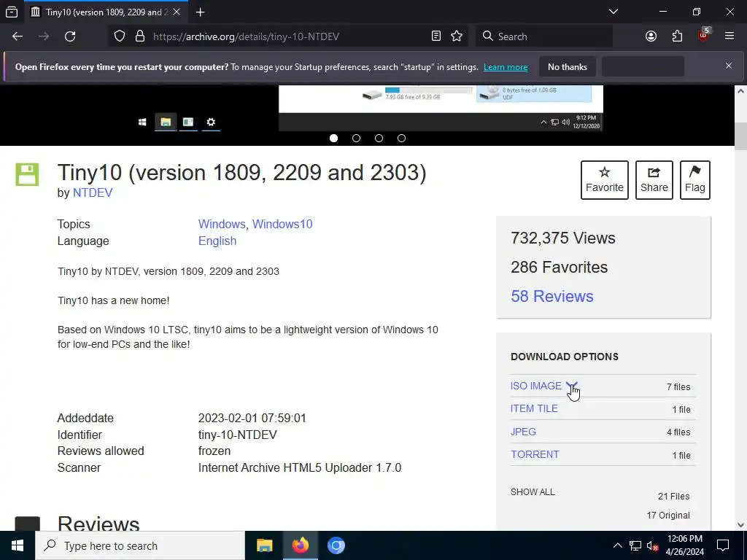Open the extensions puzzle icon
747x560 pixels.
[x=677, y=36]
